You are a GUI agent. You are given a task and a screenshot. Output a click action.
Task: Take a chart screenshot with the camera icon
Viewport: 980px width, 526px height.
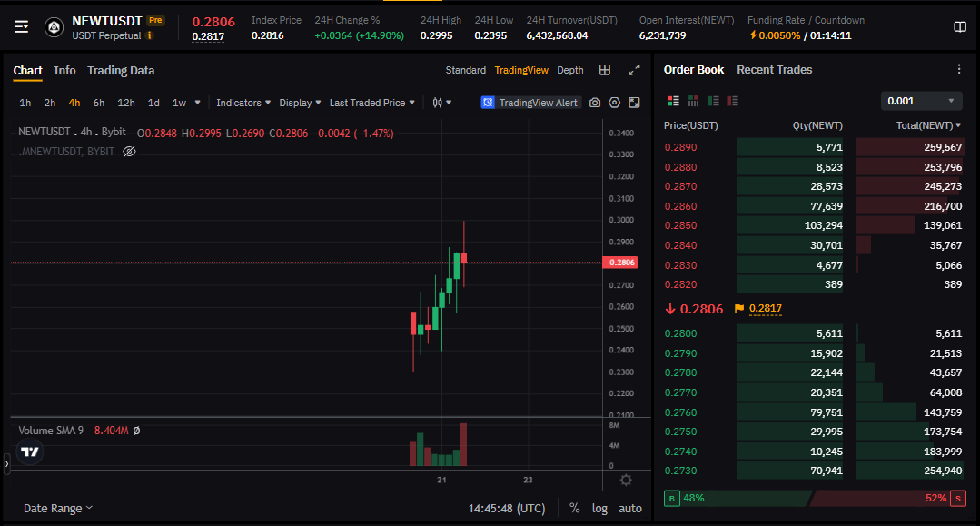point(595,103)
